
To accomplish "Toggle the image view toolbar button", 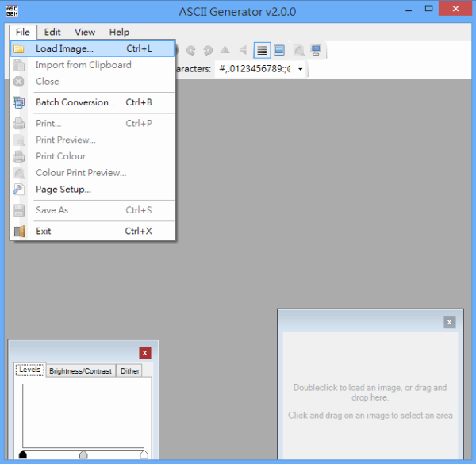I will tap(279, 50).
